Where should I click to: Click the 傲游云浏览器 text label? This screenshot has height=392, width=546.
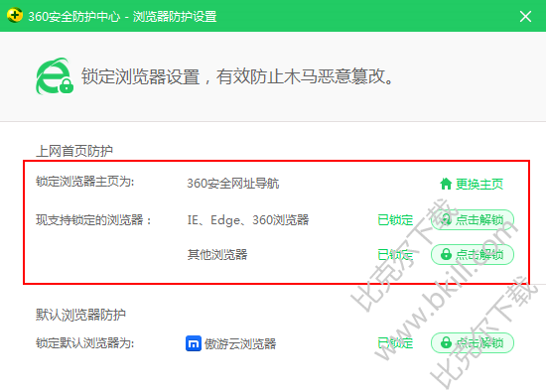[240, 344]
